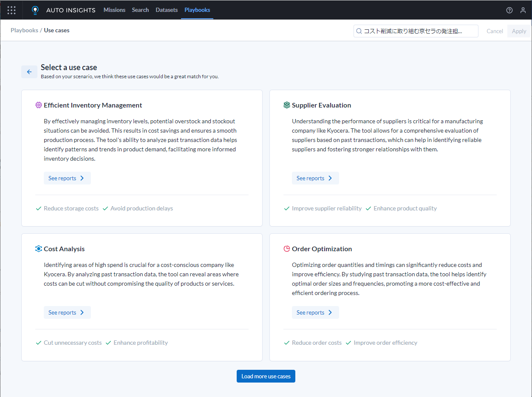Click the Improve order efficiency label

385,343
